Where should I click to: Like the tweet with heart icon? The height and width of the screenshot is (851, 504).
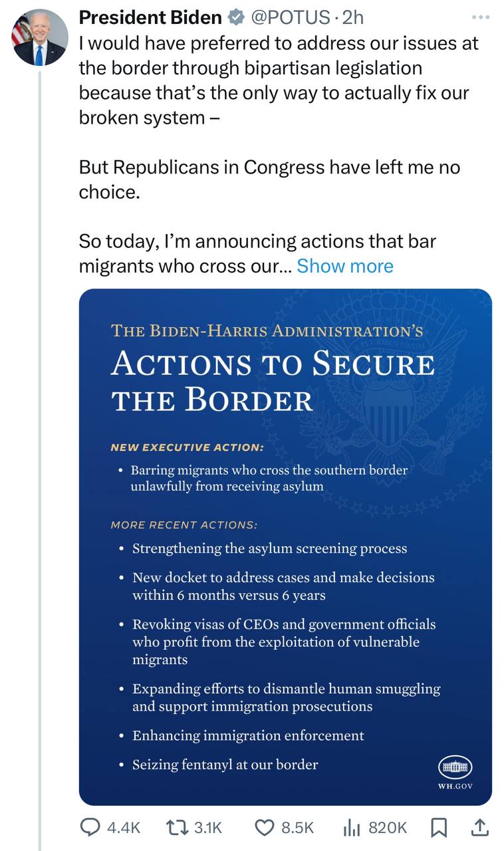[x=265, y=827]
